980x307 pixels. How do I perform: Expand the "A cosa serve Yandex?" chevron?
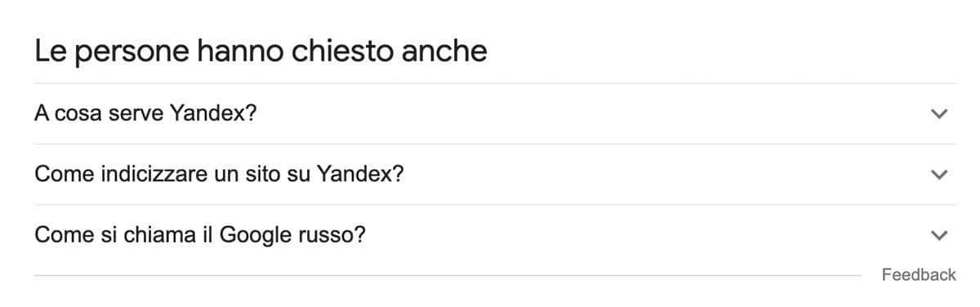coord(939,113)
